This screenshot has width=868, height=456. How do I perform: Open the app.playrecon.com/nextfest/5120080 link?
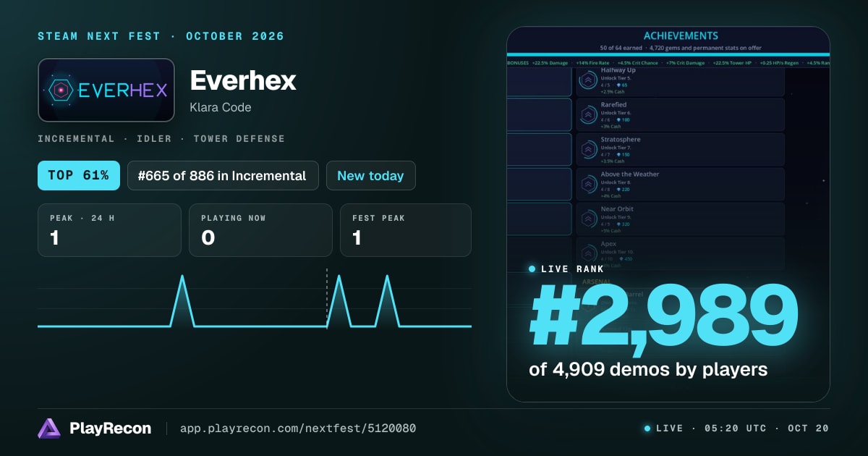click(297, 428)
